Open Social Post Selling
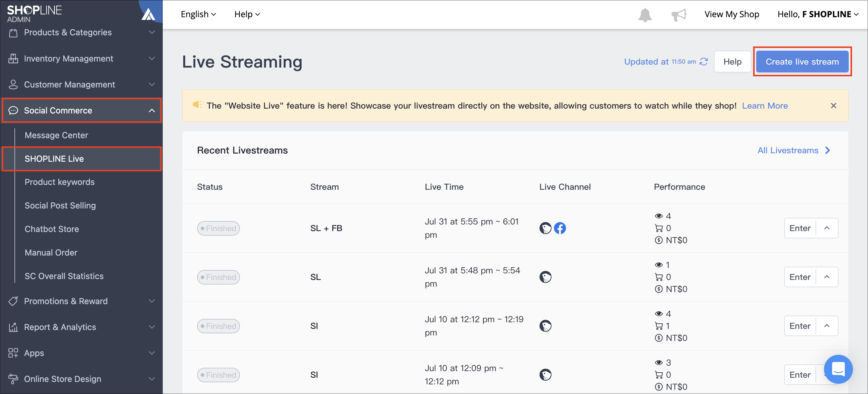 click(60, 206)
